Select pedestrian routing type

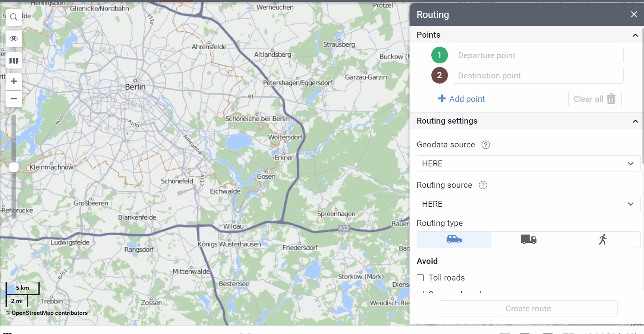coord(602,240)
